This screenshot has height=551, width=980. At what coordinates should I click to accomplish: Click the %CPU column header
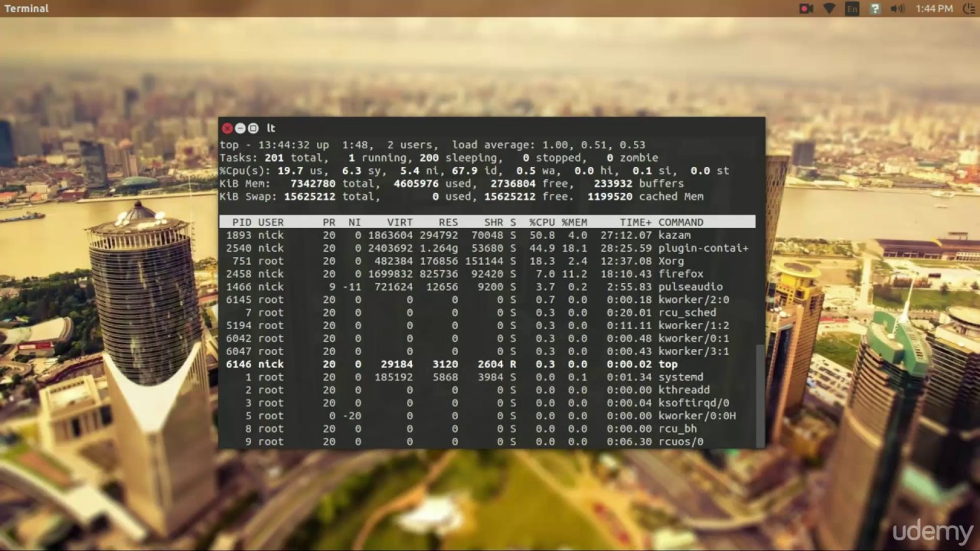coord(542,222)
